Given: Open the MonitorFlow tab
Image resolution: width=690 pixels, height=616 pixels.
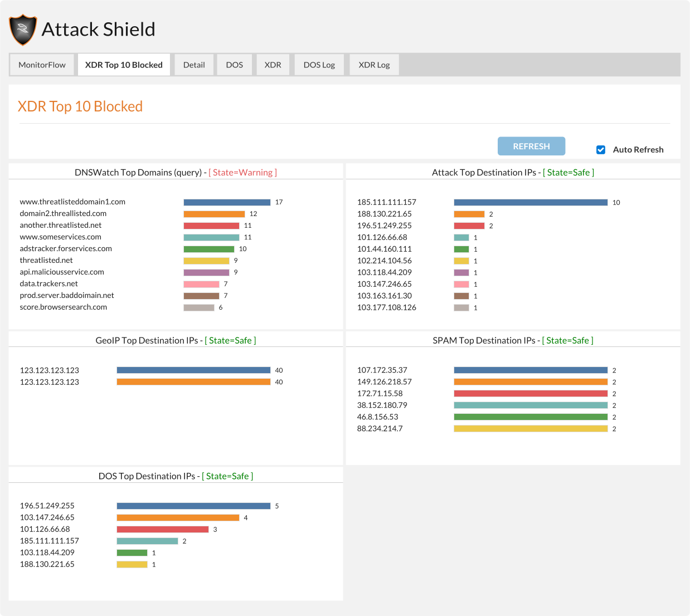Looking at the screenshot, I should pyautogui.click(x=42, y=65).
